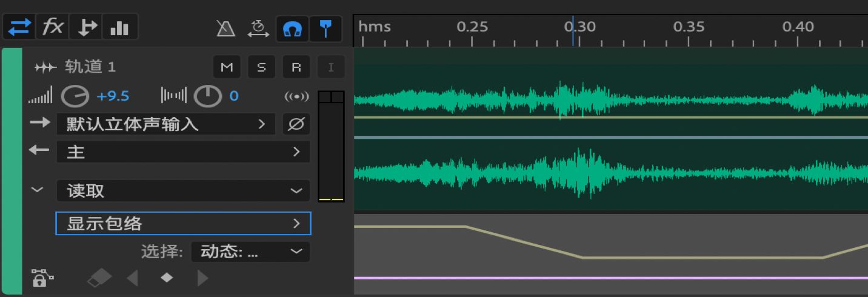Viewport: 868px width, 297px height.
Task: Open the 默认立体声输入 input dropdown
Action: click(165, 124)
